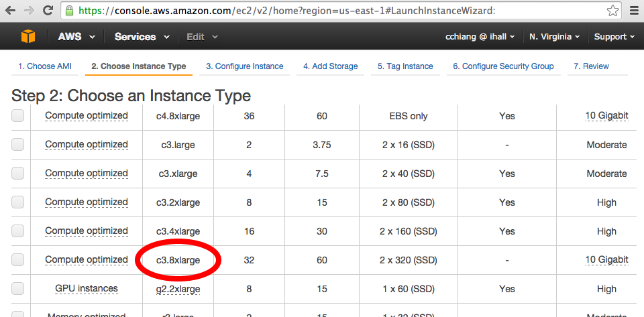
Task: Click Compute optimized link in c3.8xlarge row
Action: coord(87,259)
